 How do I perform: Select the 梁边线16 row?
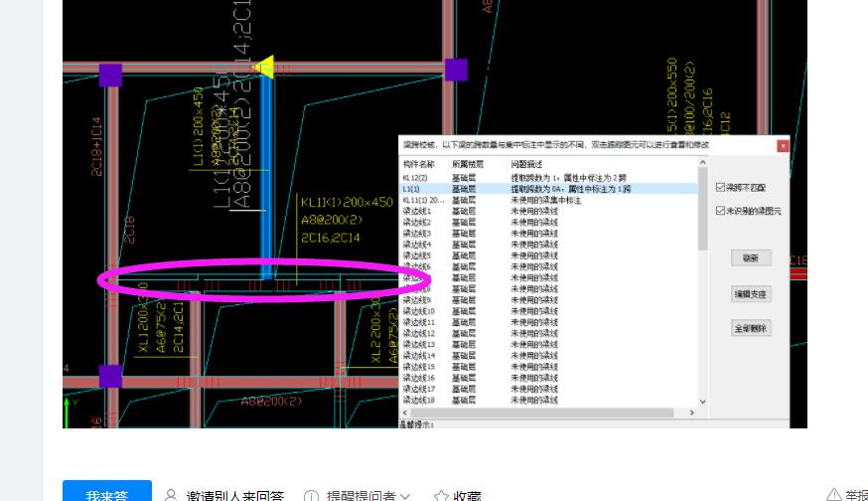548,378
